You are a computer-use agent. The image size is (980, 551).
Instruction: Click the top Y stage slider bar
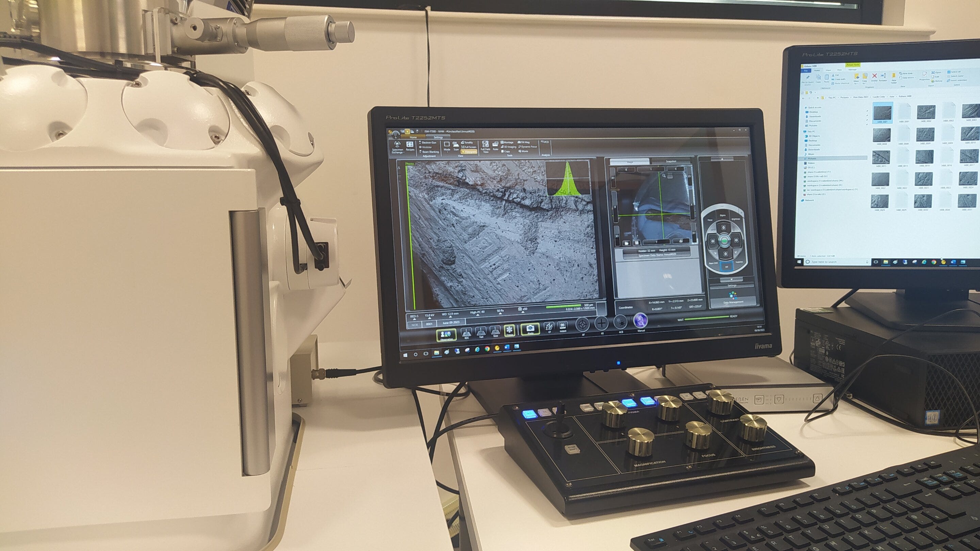pos(651,169)
